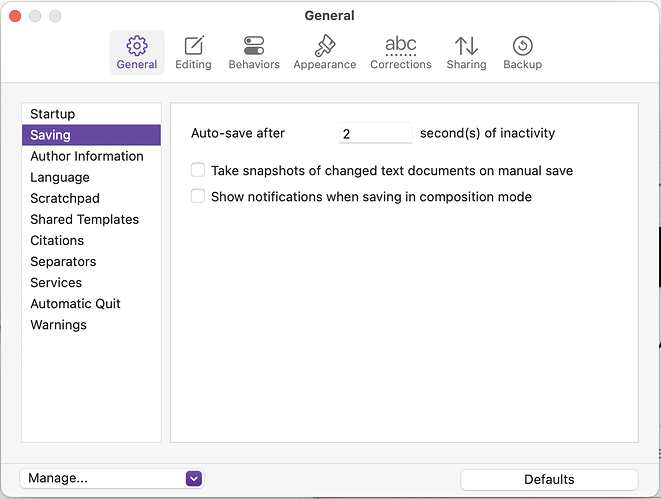
Task: Select Automatic Quit in the sidebar
Action: [x=91, y=303]
